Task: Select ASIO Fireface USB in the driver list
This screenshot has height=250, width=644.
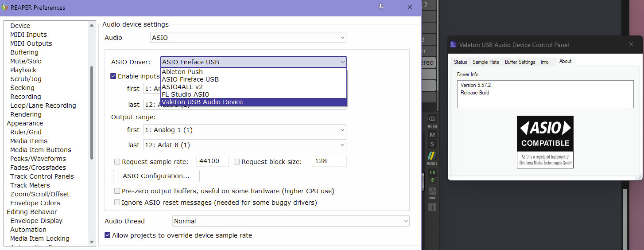Action: pos(253,79)
